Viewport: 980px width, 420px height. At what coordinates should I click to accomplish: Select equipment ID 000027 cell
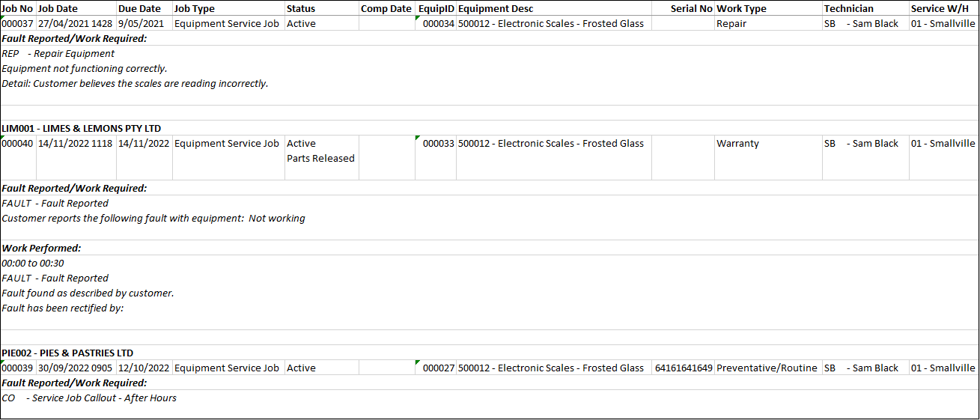(438, 368)
